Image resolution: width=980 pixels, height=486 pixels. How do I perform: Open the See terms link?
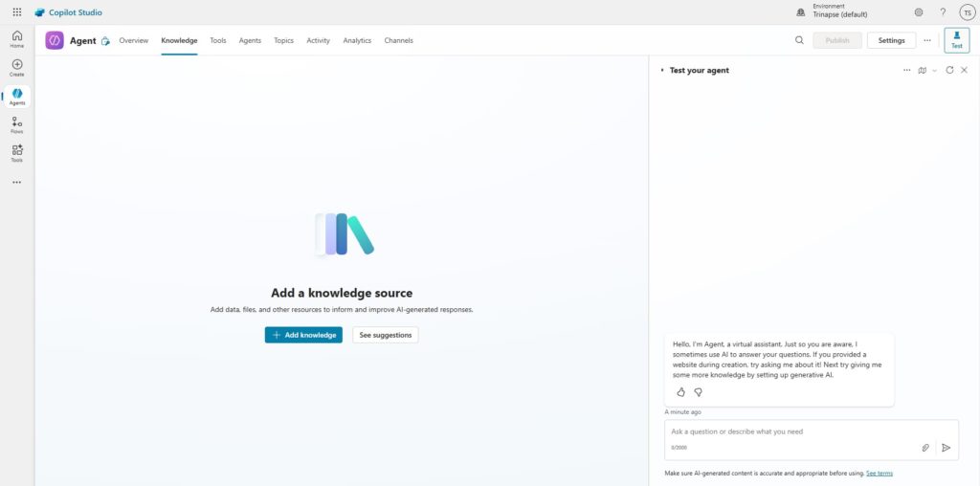click(880, 473)
